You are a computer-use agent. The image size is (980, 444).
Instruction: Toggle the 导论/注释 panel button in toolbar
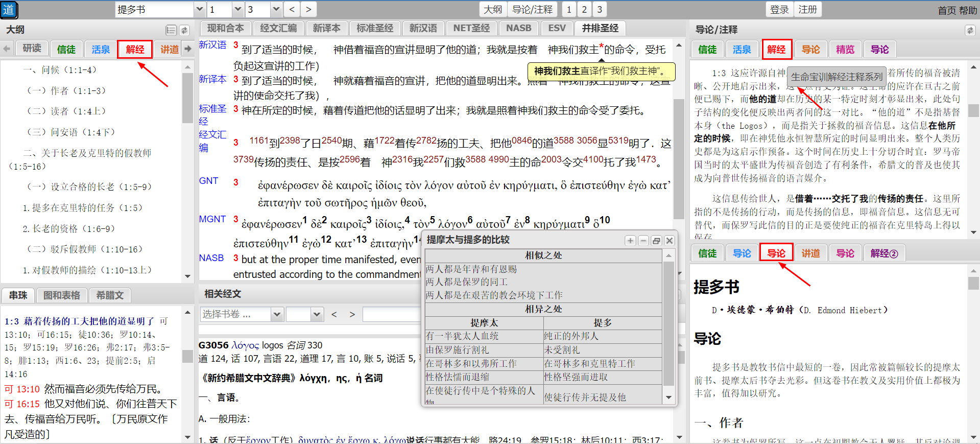tap(532, 9)
